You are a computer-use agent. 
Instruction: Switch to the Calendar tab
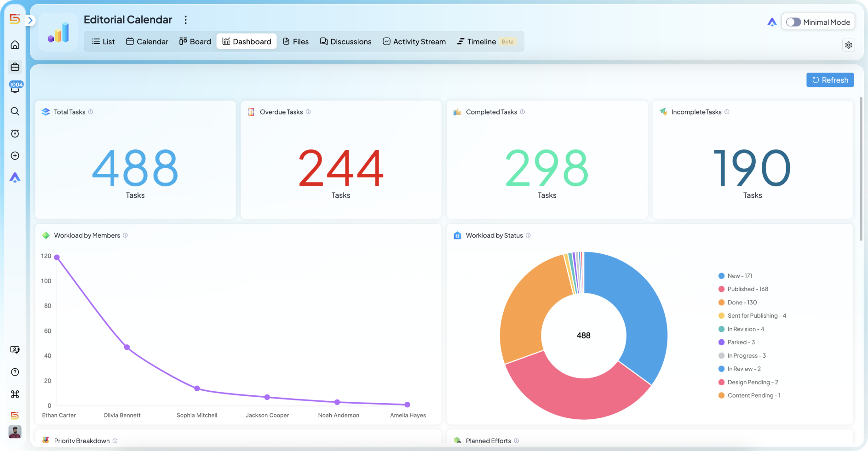147,41
